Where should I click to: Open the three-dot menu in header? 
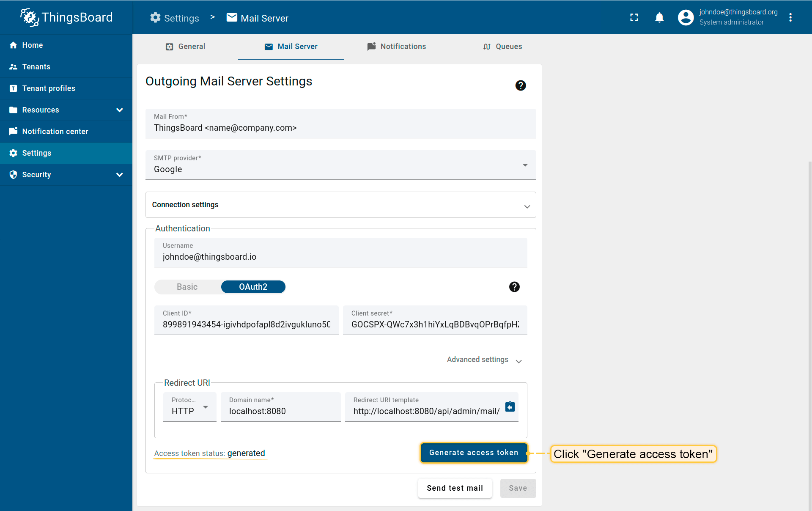790,17
